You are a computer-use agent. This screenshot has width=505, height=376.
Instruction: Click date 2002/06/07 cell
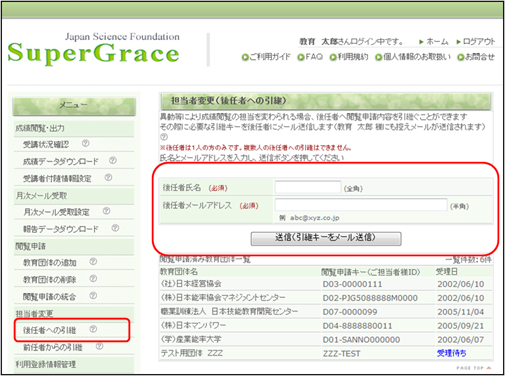(461, 340)
